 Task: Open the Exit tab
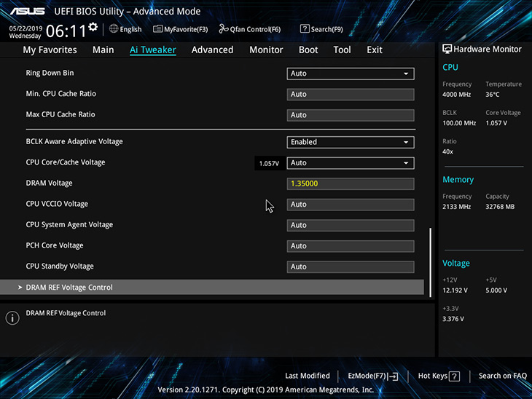coord(375,50)
